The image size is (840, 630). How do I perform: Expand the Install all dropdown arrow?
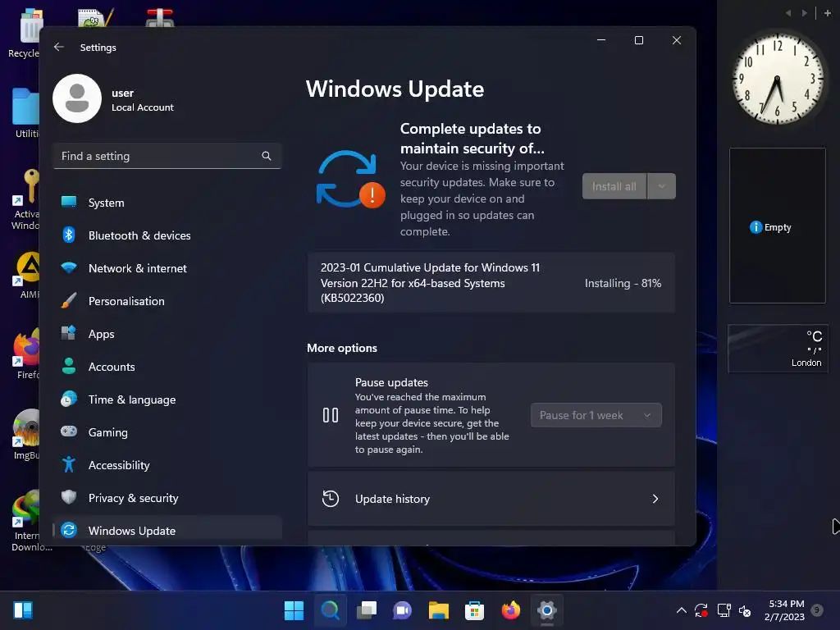[662, 186]
